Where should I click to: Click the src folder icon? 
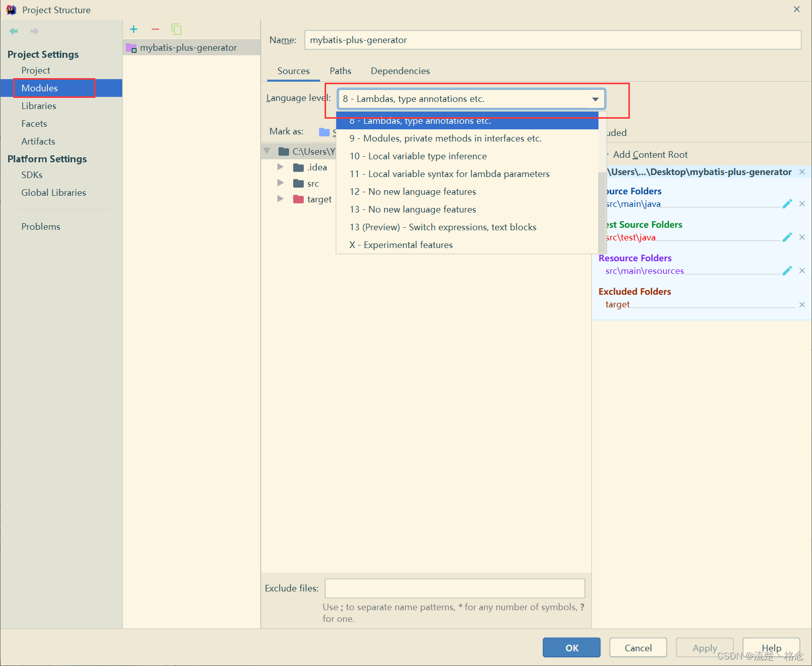point(299,184)
